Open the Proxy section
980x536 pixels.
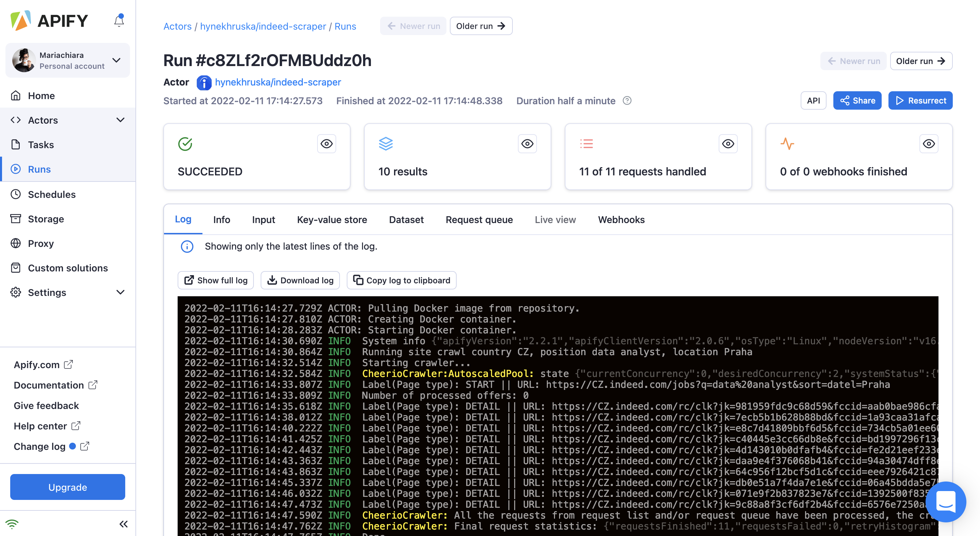[41, 243]
